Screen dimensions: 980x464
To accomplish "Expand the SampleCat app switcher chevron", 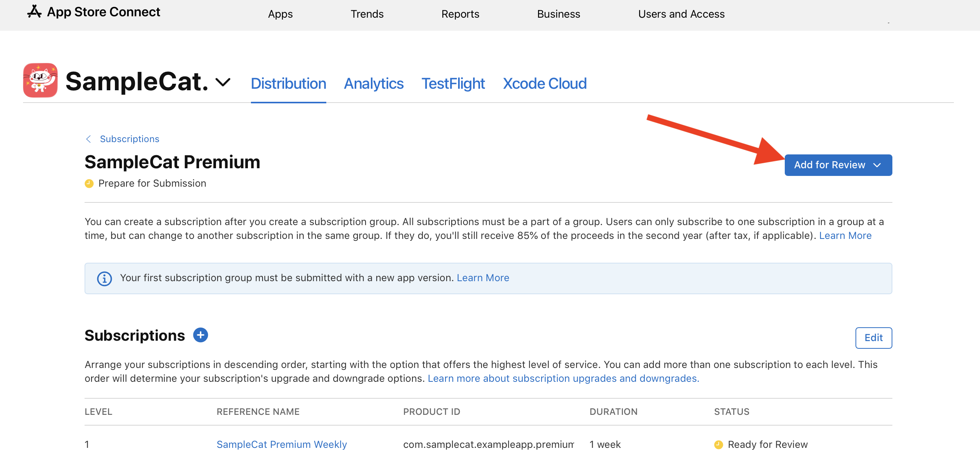I will 223,82.
